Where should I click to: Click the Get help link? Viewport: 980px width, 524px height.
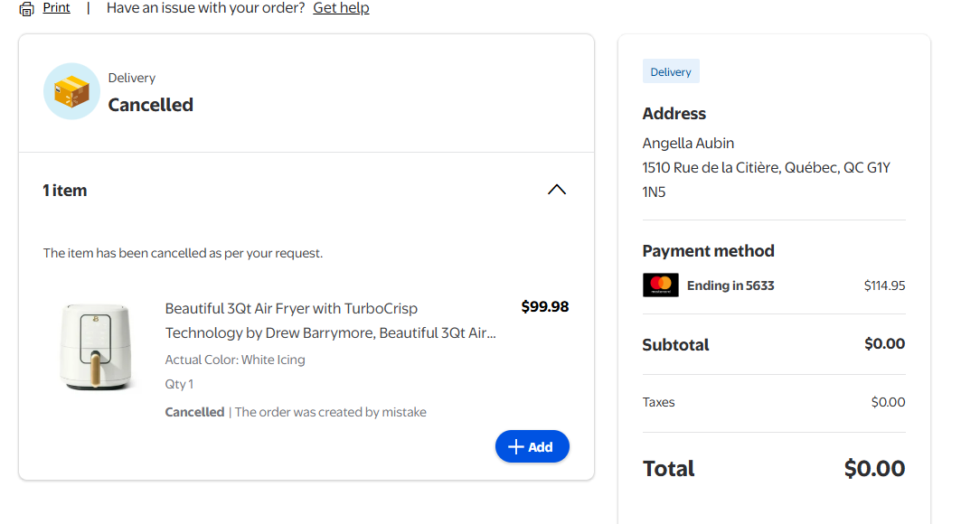tap(341, 8)
